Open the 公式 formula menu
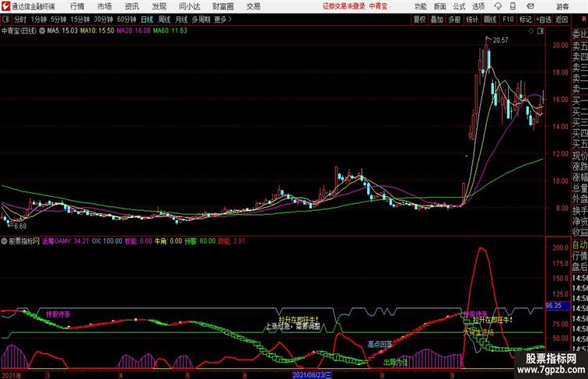The width and height of the screenshot is (588, 379). [x=459, y=6]
